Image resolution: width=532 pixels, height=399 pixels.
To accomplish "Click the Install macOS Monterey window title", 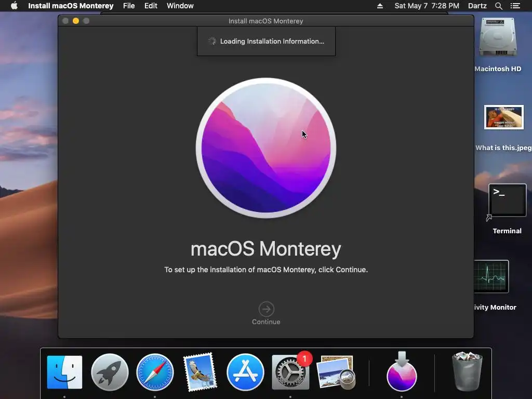I will point(265,21).
